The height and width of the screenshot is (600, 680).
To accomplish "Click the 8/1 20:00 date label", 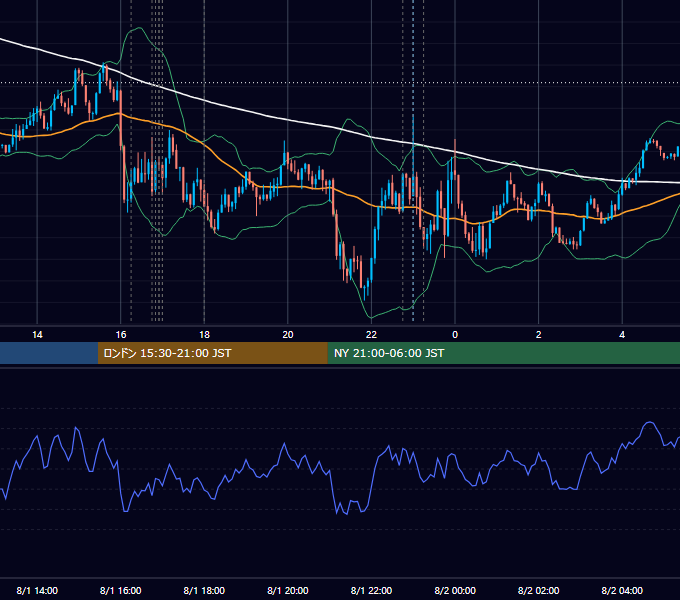I will point(288,590).
